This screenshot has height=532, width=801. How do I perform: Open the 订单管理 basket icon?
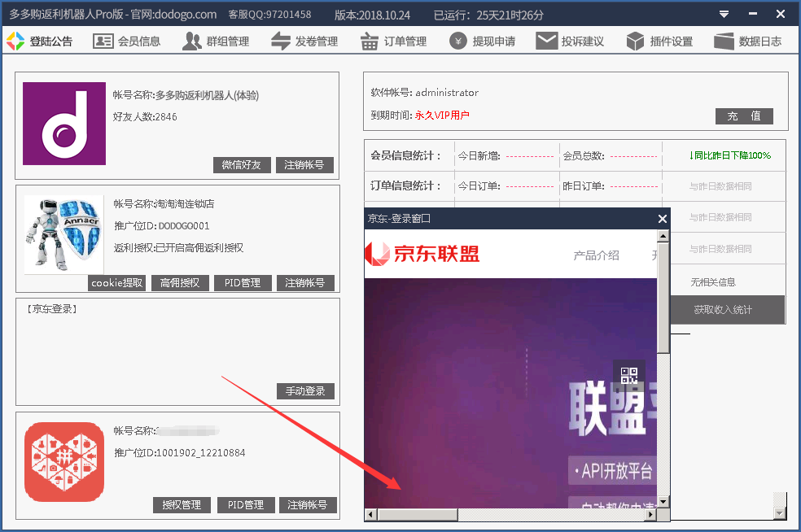369,41
